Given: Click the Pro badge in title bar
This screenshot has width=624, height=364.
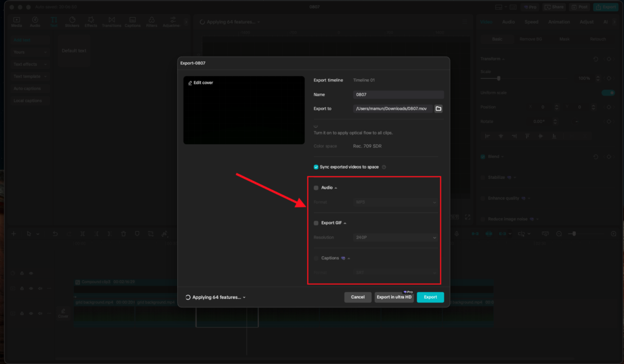Looking at the screenshot, I should coord(530,7).
